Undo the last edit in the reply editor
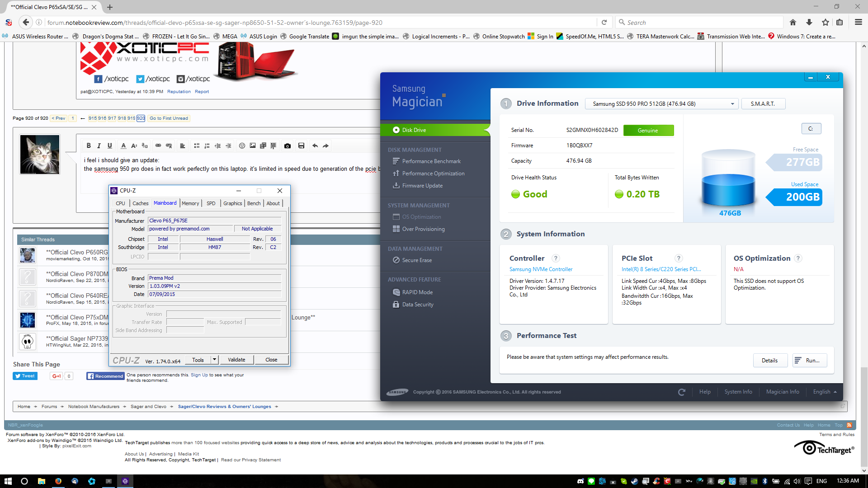 (x=315, y=145)
